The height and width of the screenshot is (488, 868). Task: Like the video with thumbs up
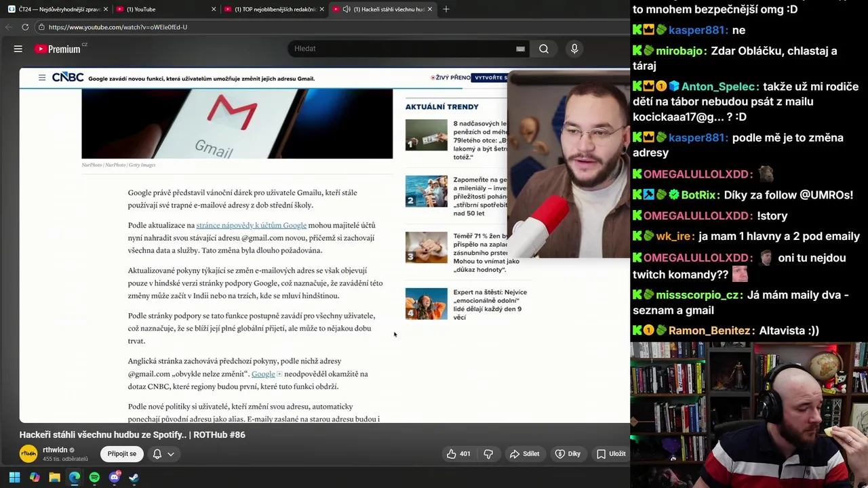click(x=458, y=454)
